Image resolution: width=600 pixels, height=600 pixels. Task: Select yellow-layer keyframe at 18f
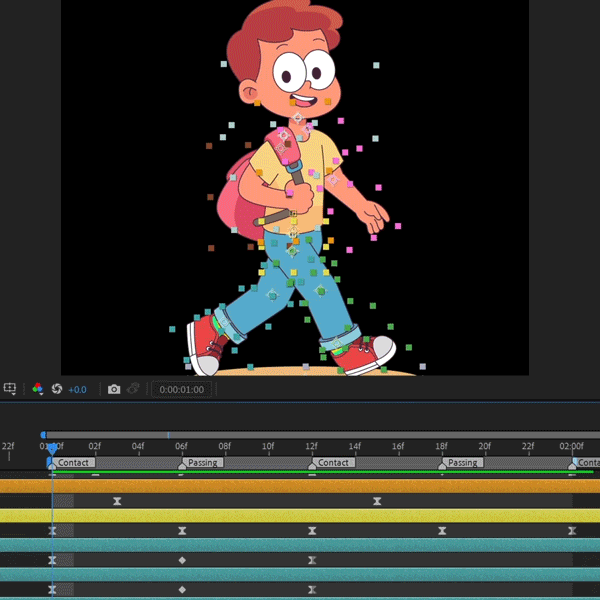tap(442, 531)
